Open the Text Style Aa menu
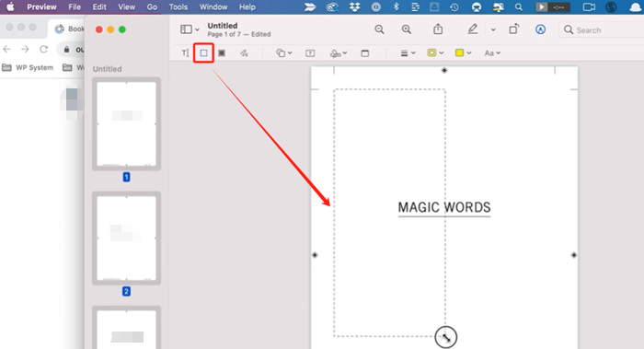The height and width of the screenshot is (349, 644). click(x=492, y=53)
